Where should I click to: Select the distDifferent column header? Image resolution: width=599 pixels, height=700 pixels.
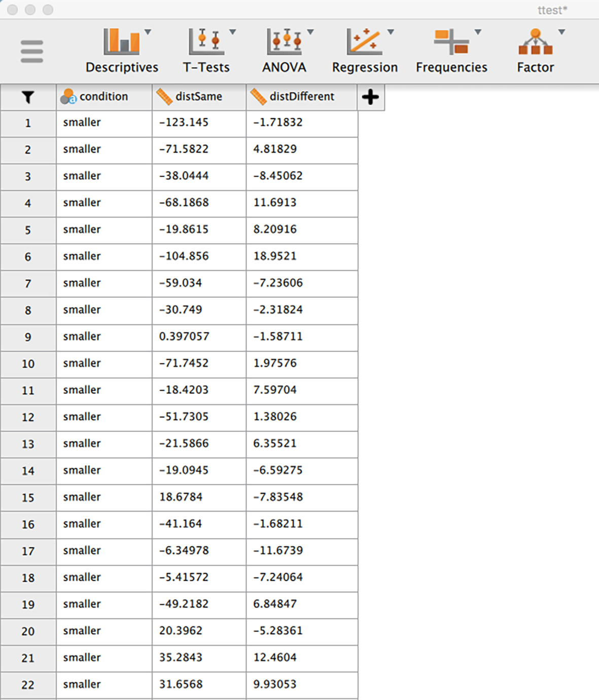[x=302, y=97]
